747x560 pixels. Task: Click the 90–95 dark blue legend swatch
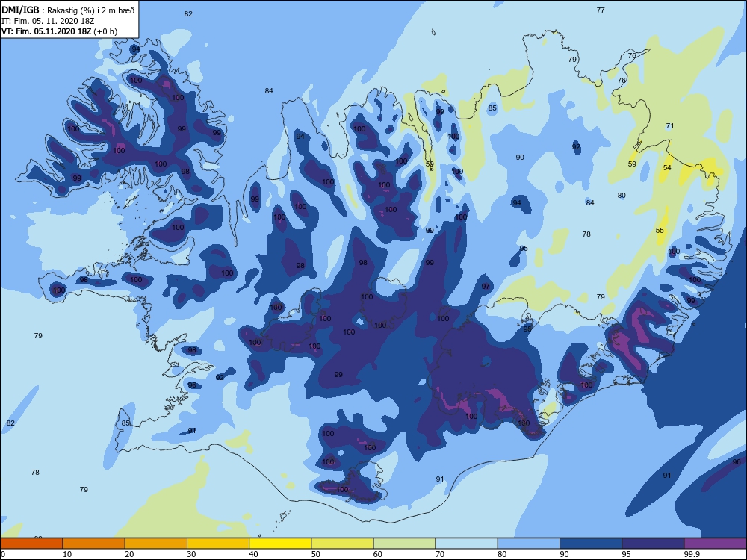[591, 544]
